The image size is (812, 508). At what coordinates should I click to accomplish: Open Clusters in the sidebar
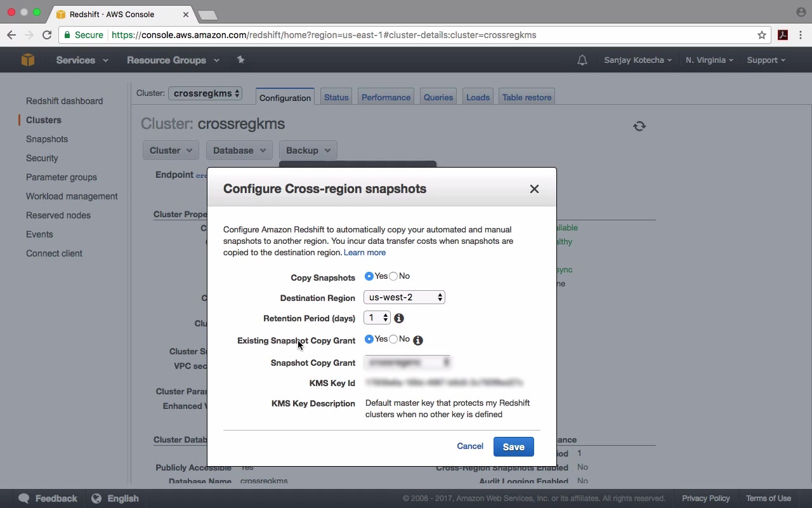44,120
